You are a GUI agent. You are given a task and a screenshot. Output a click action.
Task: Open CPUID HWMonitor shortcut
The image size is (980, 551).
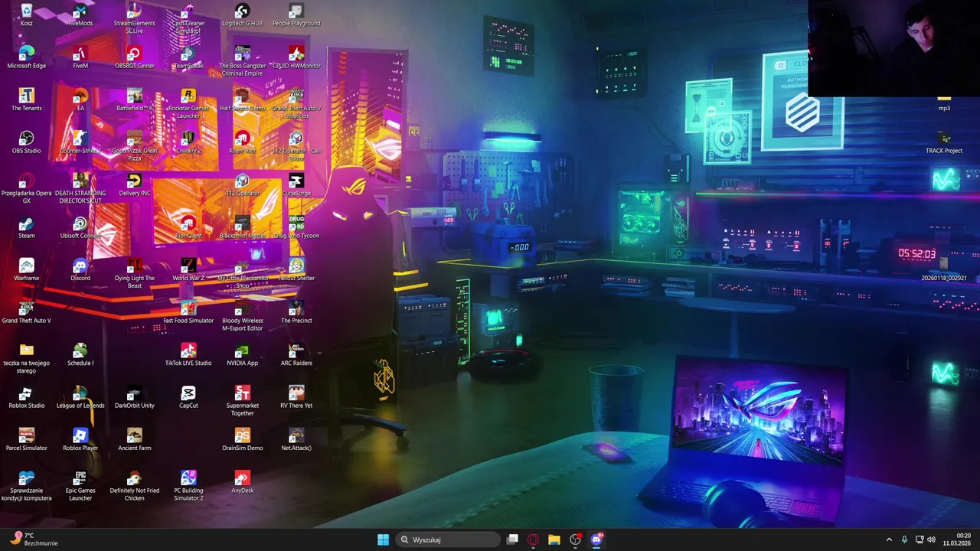pyautogui.click(x=296, y=57)
